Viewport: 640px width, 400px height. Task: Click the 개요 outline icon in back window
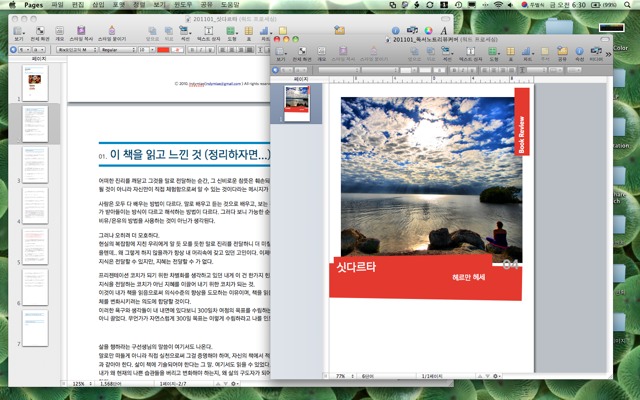point(60,31)
